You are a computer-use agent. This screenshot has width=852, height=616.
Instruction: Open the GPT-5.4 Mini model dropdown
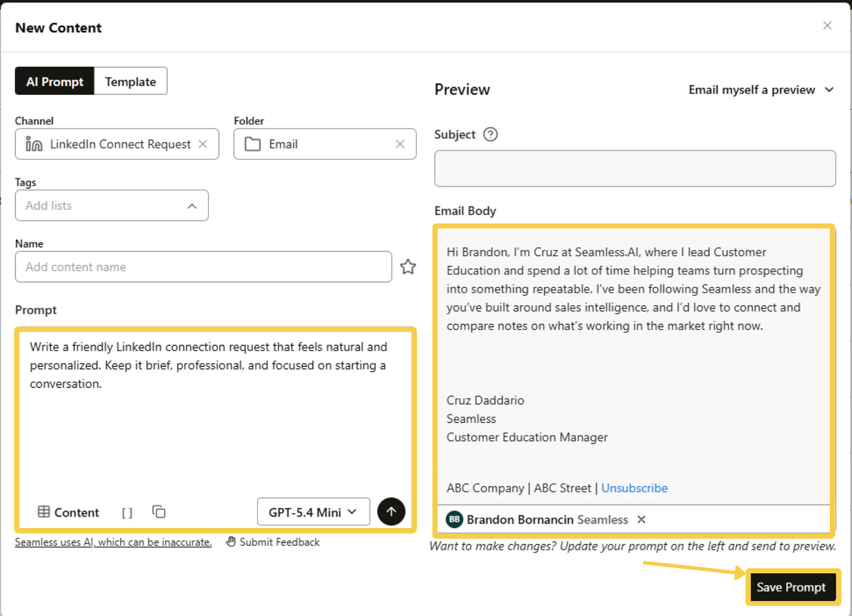(x=314, y=512)
